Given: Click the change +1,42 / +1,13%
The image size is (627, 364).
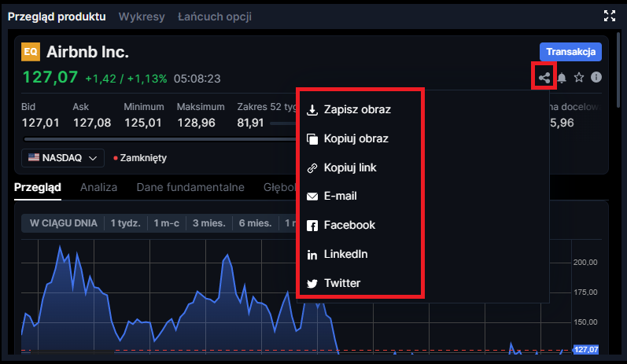Looking at the screenshot, I should click(x=126, y=79).
